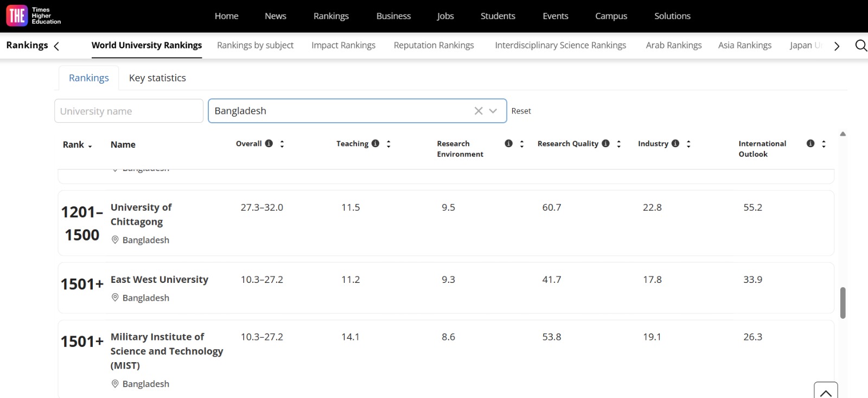Click the Research Quality info icon
This screenshot has height=398, width=868.
point(605,143)
